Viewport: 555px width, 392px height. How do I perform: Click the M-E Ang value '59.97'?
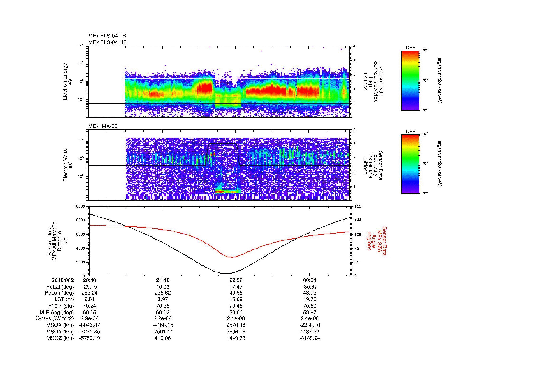pos(309,312)
